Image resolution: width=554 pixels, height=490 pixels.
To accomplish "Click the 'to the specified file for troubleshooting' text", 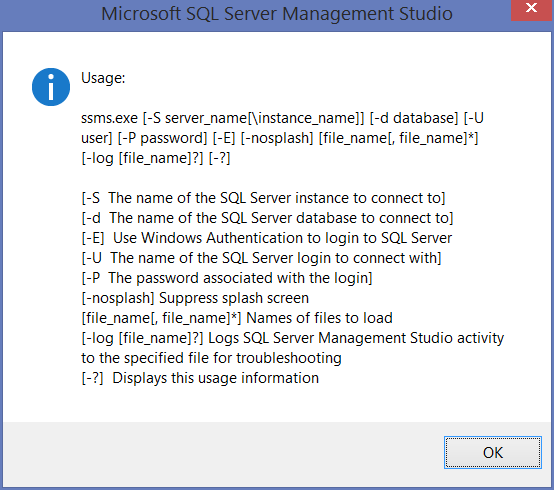I will tap(211, 358).
